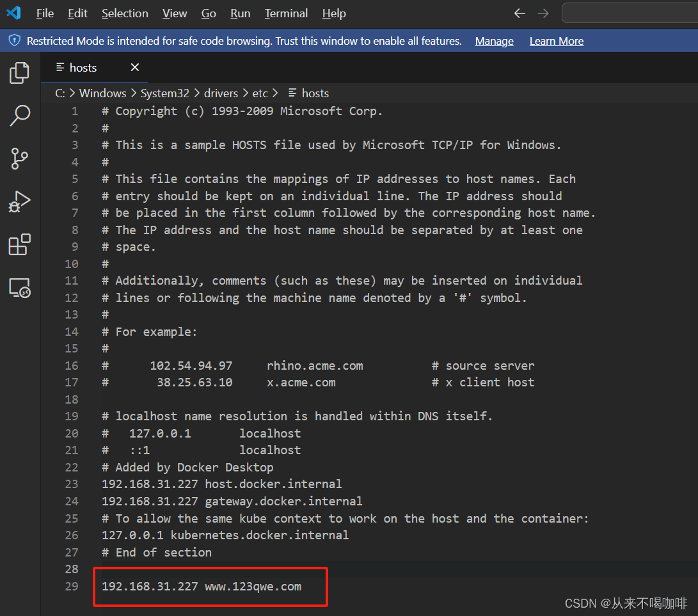
Task: Open the C: breadcrumb segment
Action: 60,93
